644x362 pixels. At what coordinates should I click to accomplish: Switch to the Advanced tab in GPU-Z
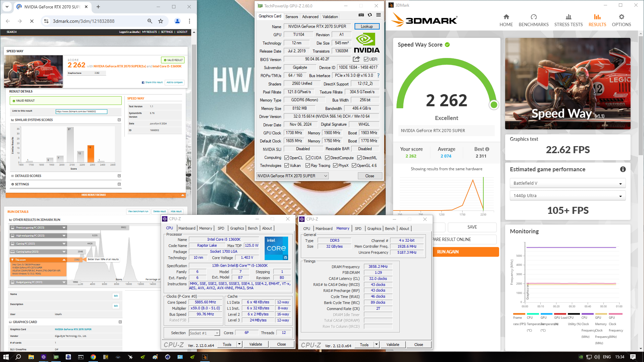pos(310,16)
